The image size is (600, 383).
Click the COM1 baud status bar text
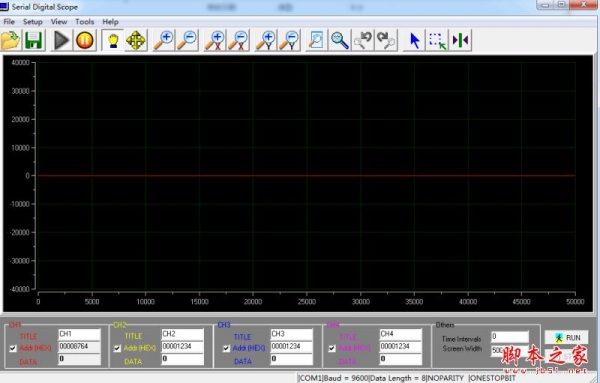(333, 378)
